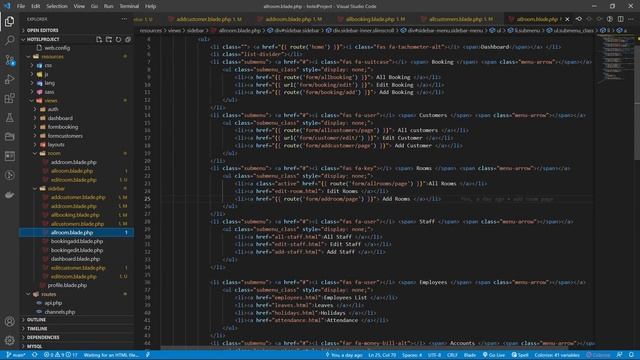Screen dimensions: 640x360
Task: Open the Accounts icon in activity bar
Action: 9,322
